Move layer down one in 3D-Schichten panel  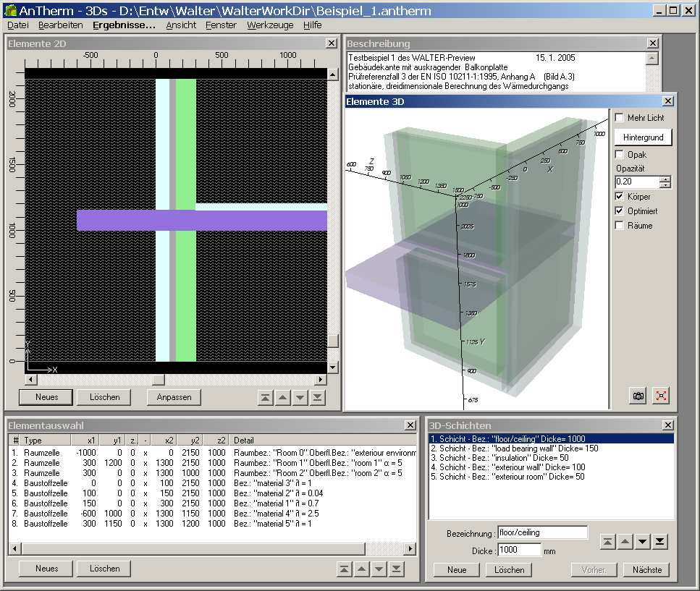[642, 542]
